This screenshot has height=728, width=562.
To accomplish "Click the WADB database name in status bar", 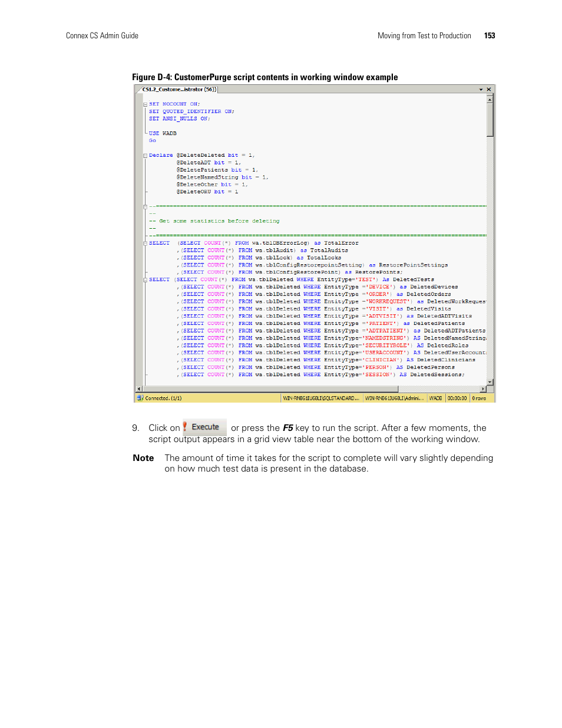I will click(435, 398).
